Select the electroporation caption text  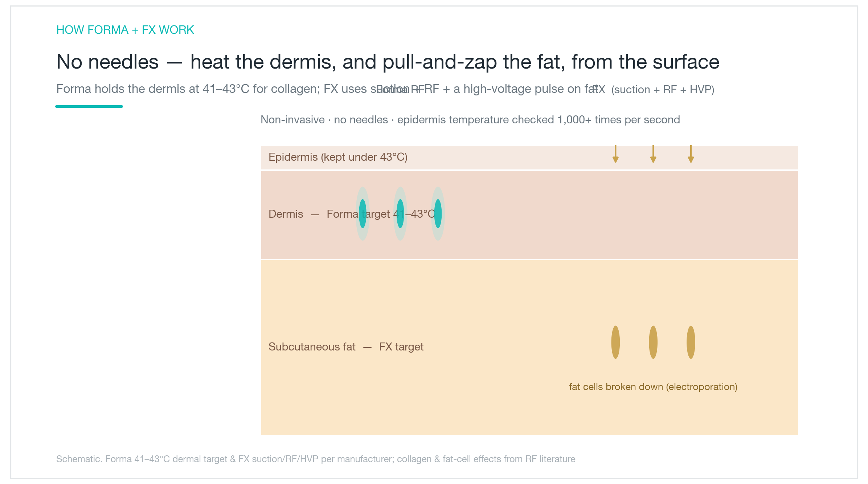tap(653, 387)
